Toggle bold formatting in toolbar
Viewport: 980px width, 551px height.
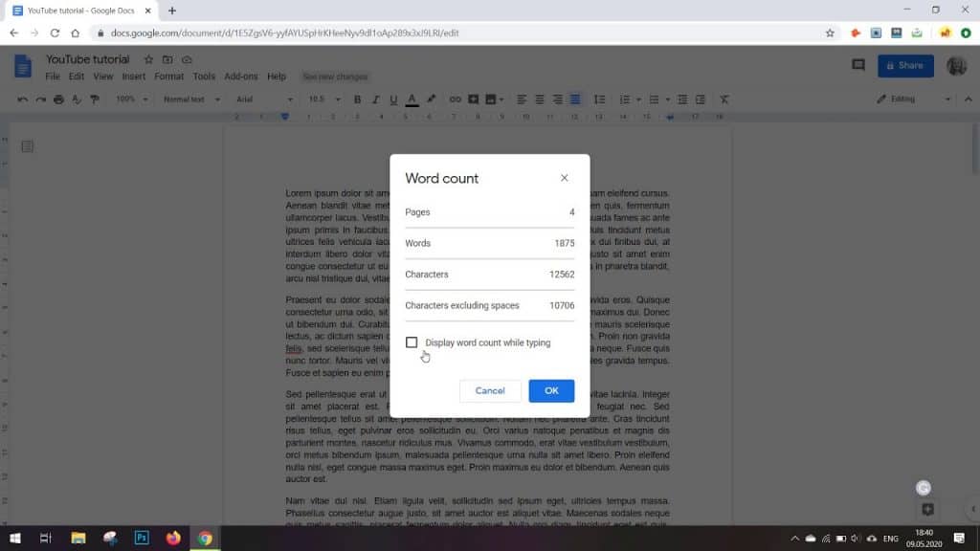click(x=358, y=99)
